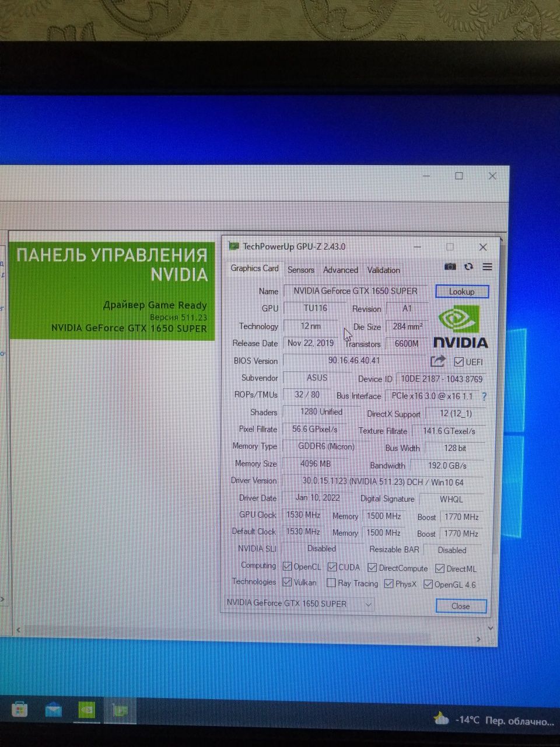Image resolution: width=560 pixels, height=747 pixels.
Task: Minimize the NVIDIA Control Panel window
Action: coord(426,176)
